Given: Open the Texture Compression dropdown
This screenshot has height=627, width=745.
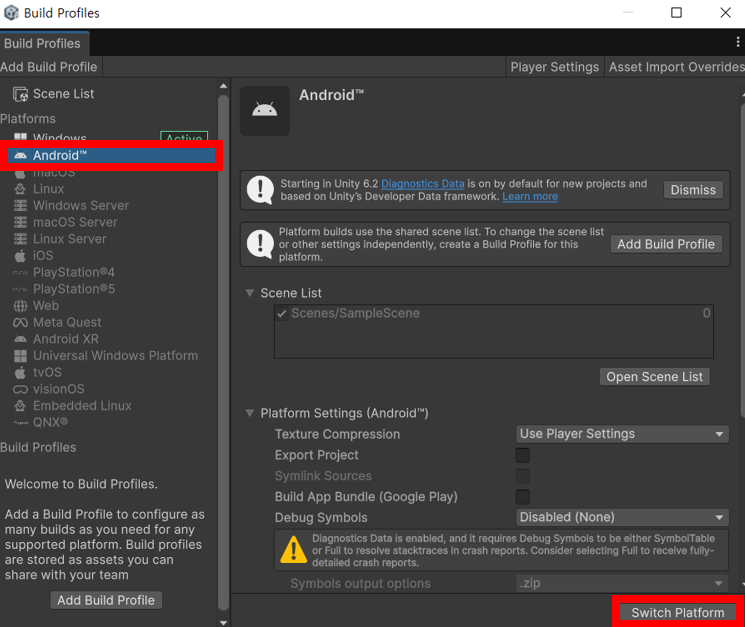Looking at the screenshot, I should [622, 434].
